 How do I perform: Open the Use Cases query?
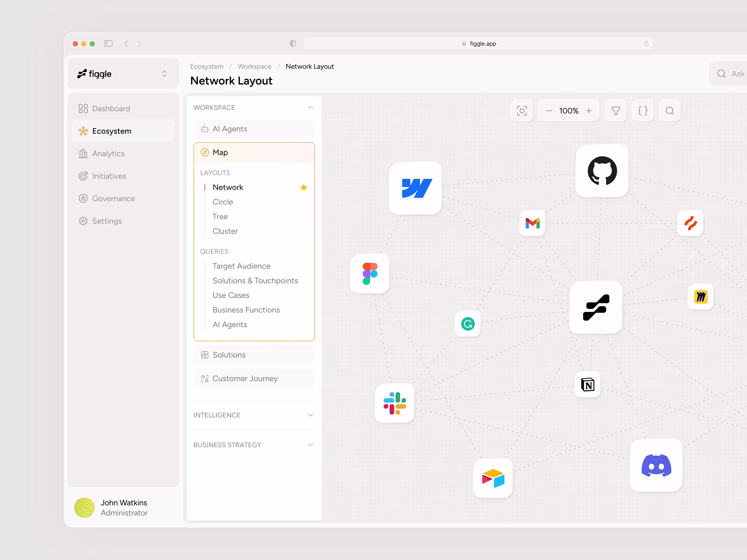[231, 295]
